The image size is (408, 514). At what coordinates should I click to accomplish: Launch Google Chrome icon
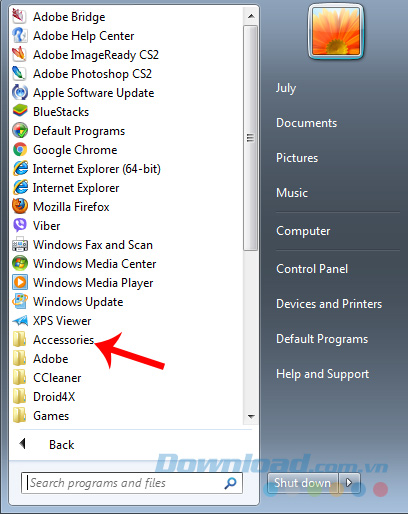tap(19, 150)
